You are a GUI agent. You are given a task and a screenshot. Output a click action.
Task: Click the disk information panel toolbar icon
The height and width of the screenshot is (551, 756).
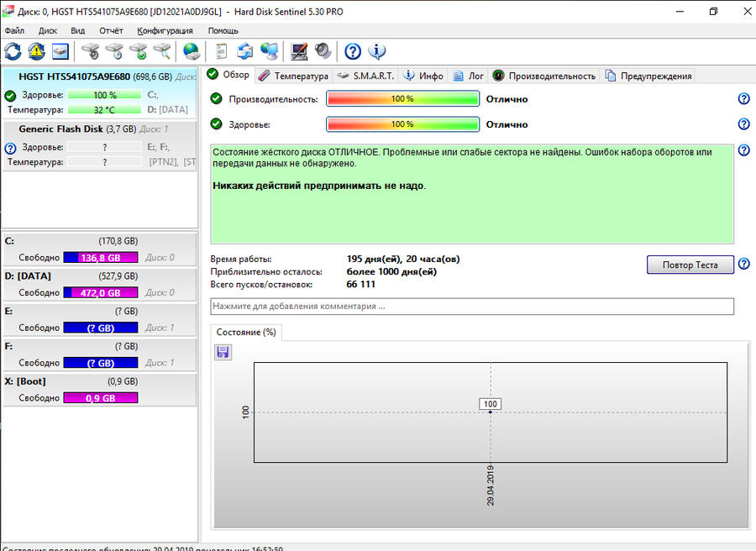coord(60,51)
